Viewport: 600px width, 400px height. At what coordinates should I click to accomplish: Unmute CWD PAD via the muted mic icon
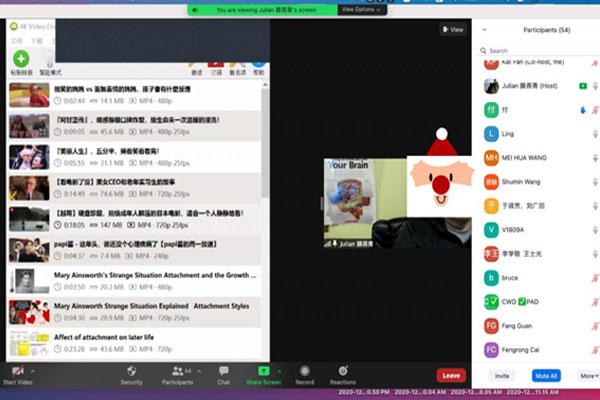[595, 302]
